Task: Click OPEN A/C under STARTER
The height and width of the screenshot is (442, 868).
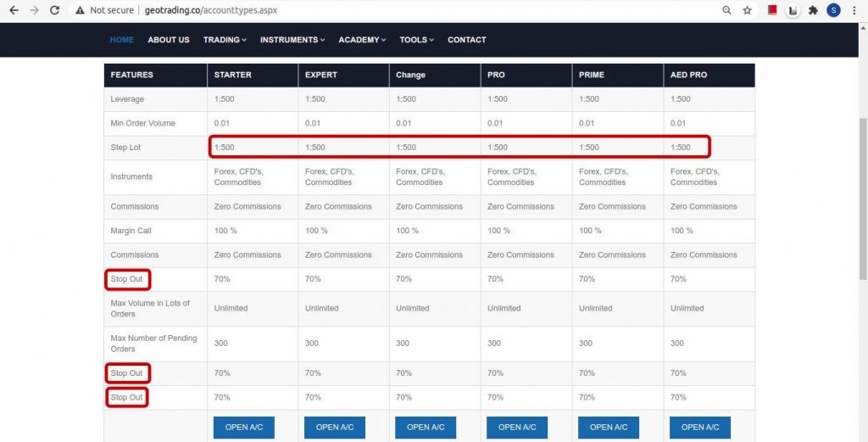Action: click(x=244, y=427)
